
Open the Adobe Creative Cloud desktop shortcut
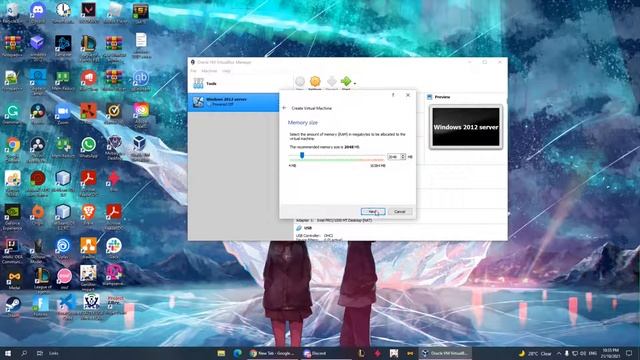(x=140, y=114)
